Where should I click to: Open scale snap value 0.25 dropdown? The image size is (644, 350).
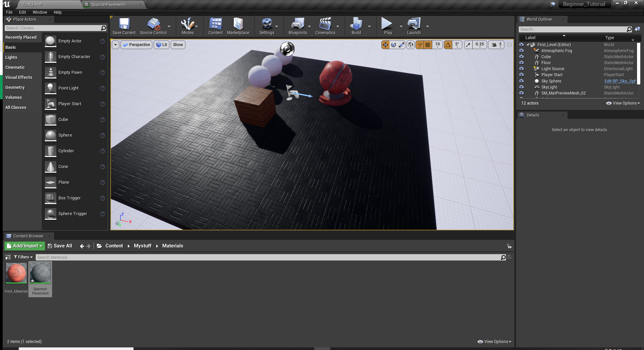(480, 45)
